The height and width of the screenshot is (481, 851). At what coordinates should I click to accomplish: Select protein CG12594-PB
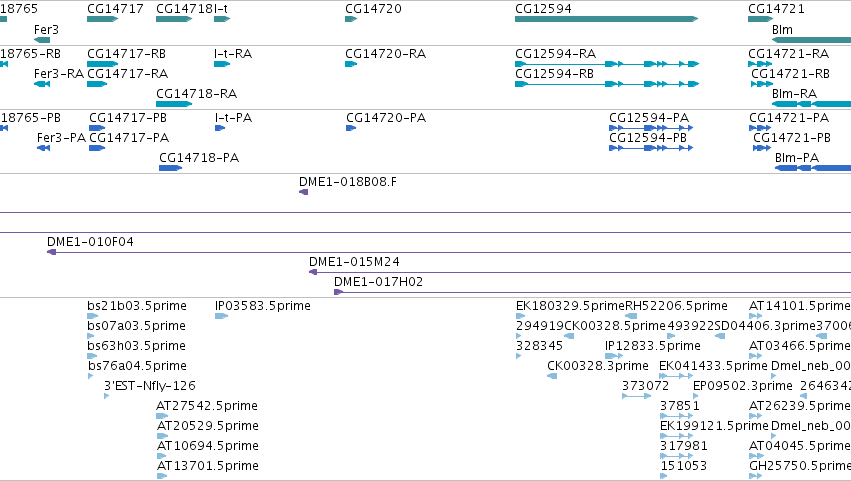click(x=647, y=138)
